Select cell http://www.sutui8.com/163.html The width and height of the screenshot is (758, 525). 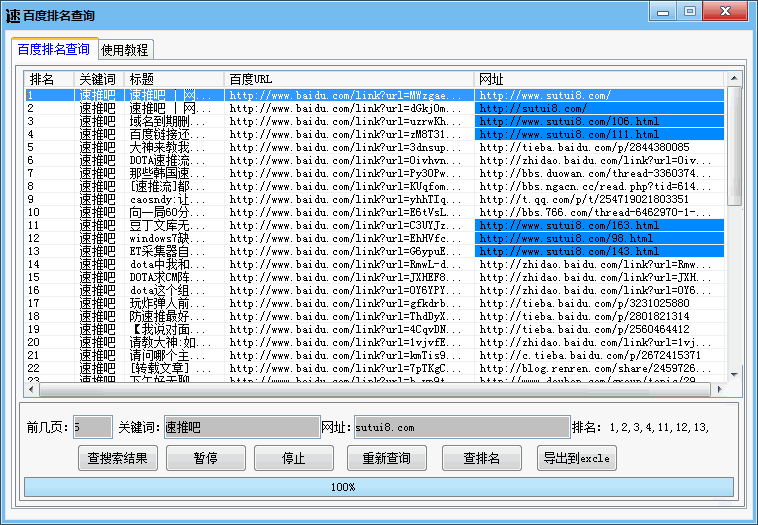point(598,225)
